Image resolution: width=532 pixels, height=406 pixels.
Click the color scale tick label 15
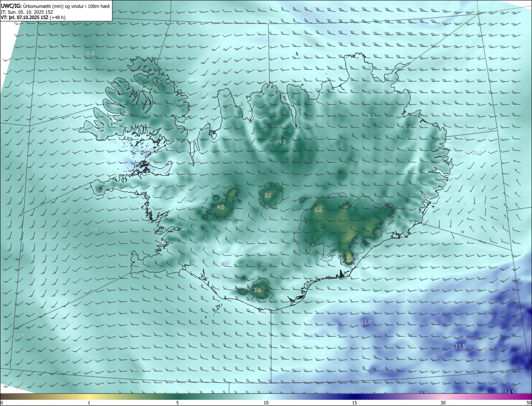pyautogui.click(x=355, y=403)
